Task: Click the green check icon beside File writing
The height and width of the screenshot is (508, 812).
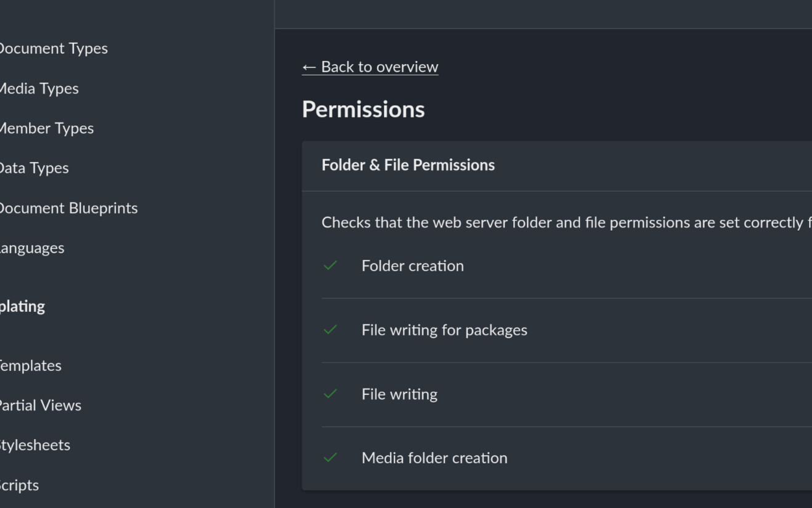Action: [x=331, y=393]
